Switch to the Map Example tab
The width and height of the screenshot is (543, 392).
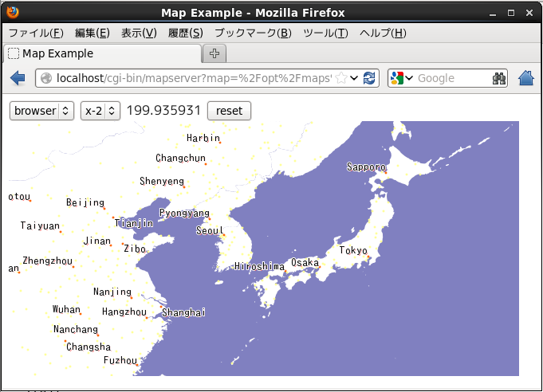[102, 53]
